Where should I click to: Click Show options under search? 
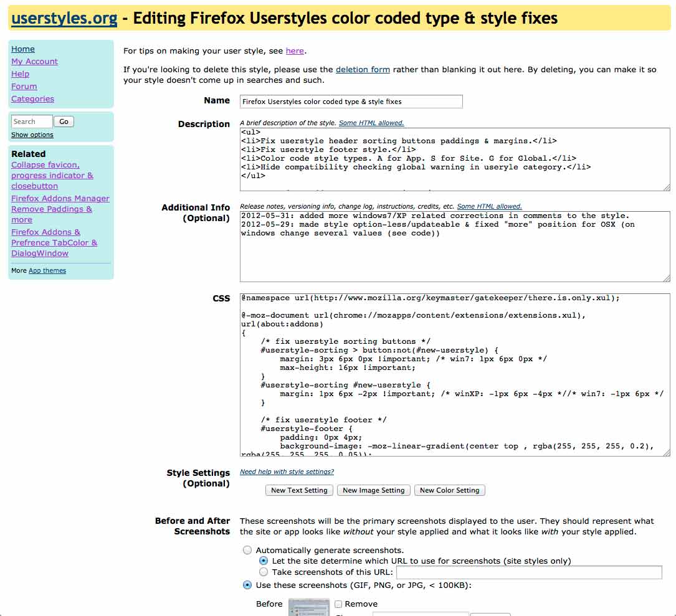pyautogui.click(x=32, y=135)
